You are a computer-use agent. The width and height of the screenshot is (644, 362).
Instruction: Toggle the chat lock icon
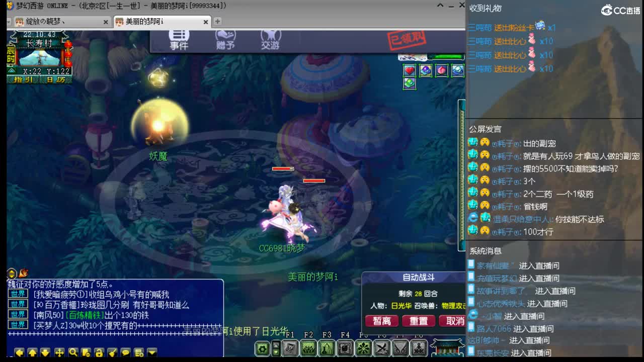click(99, 353)
